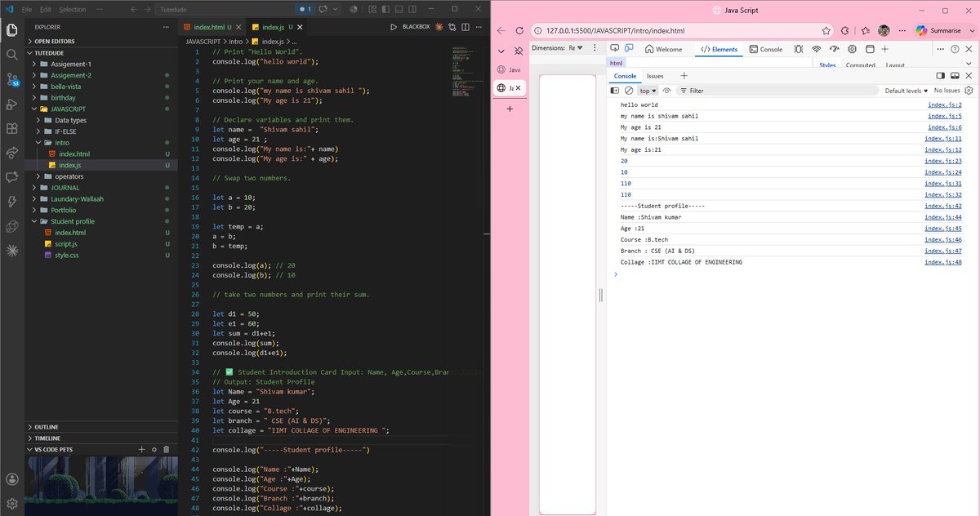Open the Manage gear in VS Code
This screenshot has width=980, height=516.
[x=11, y=504]
